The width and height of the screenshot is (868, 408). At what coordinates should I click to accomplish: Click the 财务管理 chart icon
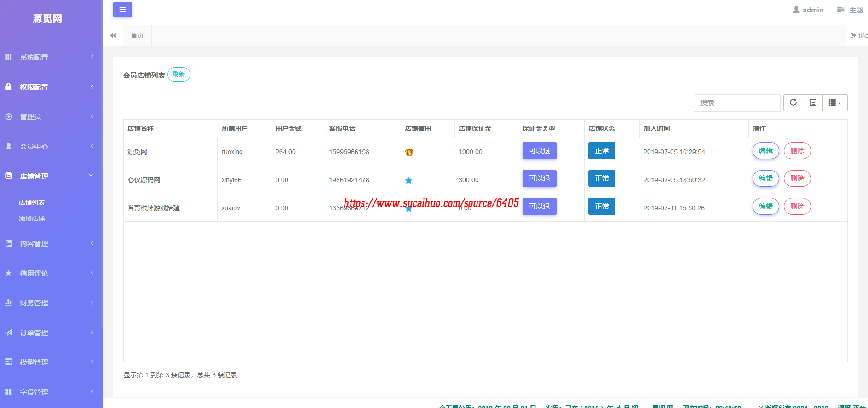click(x=8, y=303)
